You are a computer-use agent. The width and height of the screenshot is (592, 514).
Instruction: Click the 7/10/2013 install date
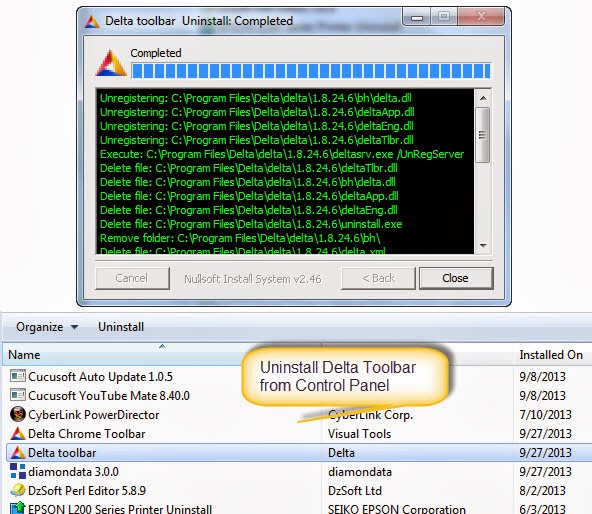point(546,415)
